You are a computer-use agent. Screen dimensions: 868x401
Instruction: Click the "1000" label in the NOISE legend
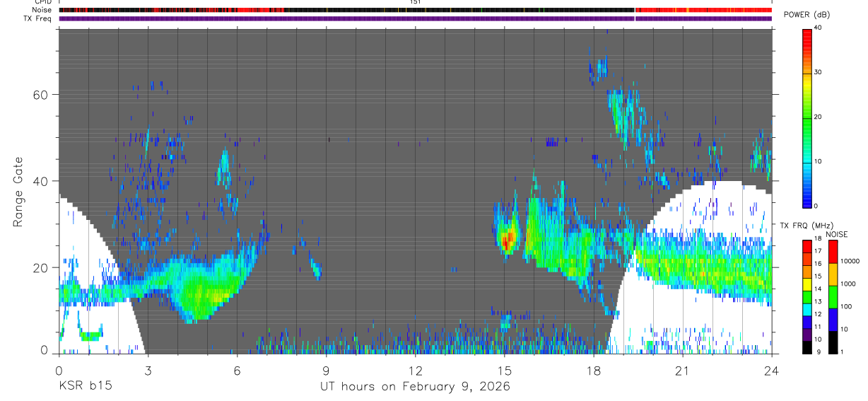[848, 284]
